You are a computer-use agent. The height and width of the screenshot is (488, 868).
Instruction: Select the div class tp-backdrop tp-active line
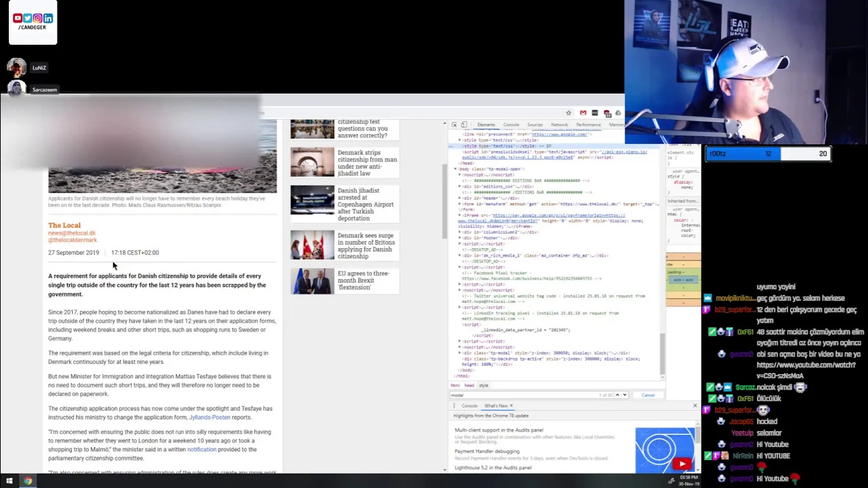click(x=553, y=361)
